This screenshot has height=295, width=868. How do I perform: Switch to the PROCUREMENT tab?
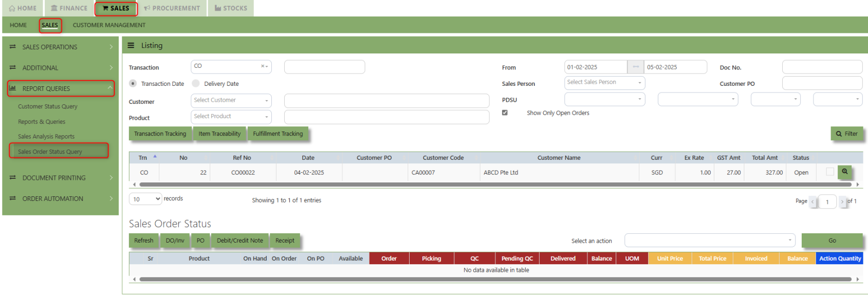(172, 8)
